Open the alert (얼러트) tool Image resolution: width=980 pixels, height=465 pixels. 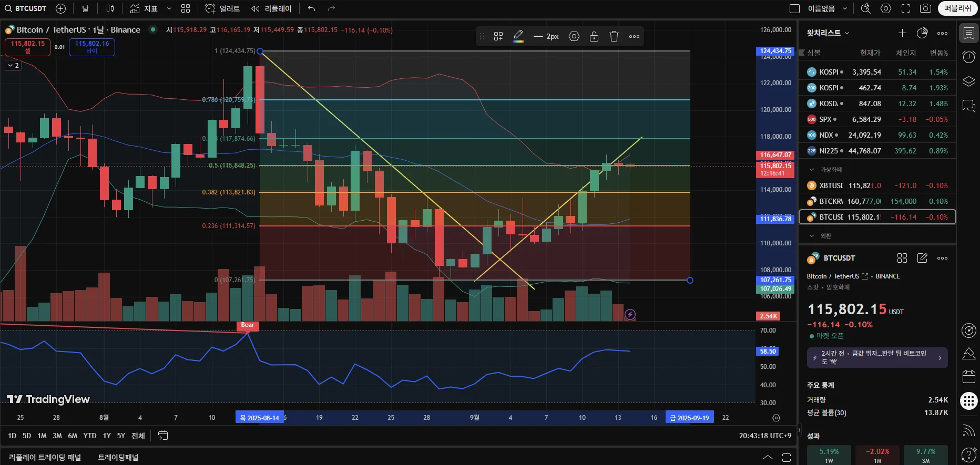(x=222, y=8)
